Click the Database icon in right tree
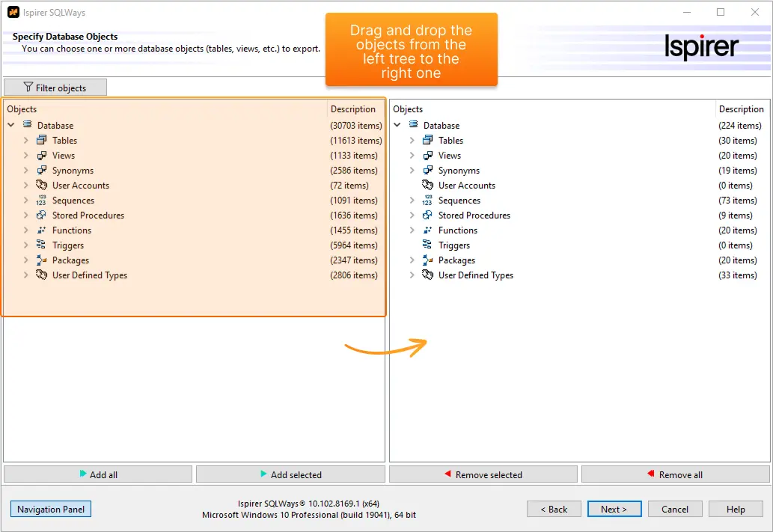 click(414, 124)
